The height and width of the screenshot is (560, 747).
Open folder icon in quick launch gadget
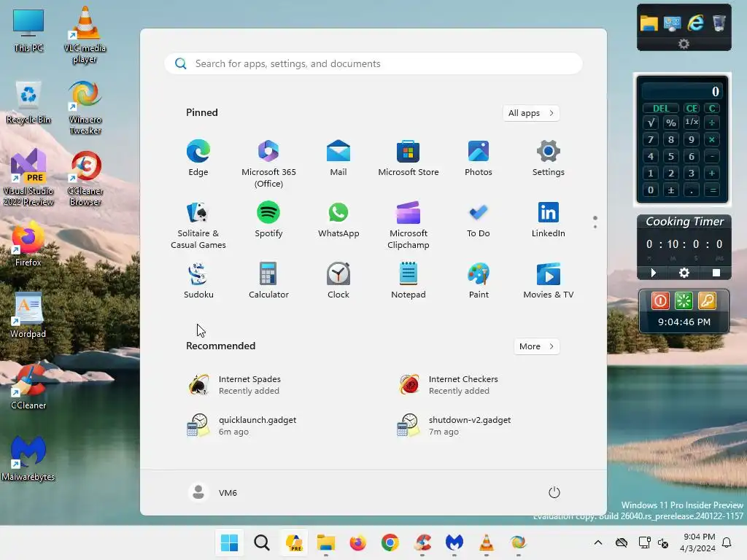coord(649,23)
